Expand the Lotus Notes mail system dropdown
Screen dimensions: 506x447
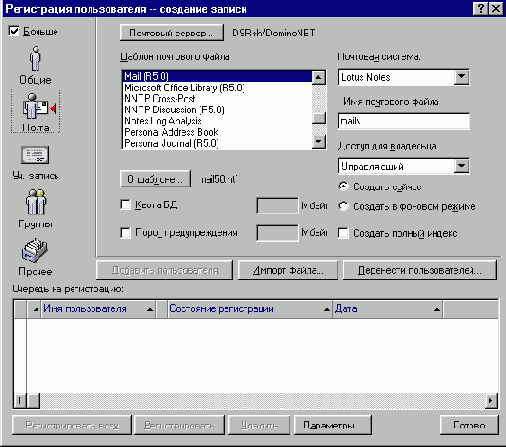pyautogui.click(x=461, y=77)
